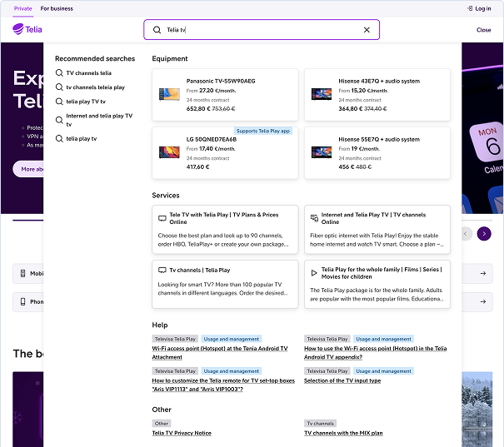Click search icon beside 'TV channels telia'
The image size is (504, 447).
click(59, 73)
